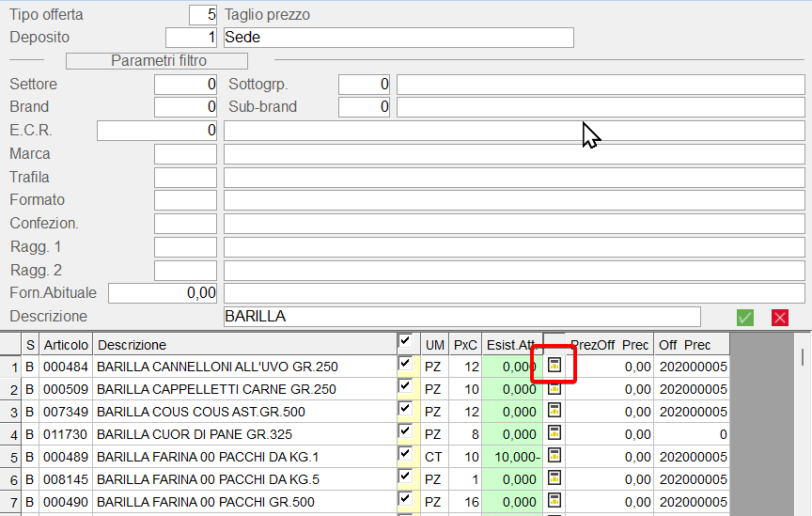Click the Confezion. code field
The image size is (812, 516).
coord(185,224)
